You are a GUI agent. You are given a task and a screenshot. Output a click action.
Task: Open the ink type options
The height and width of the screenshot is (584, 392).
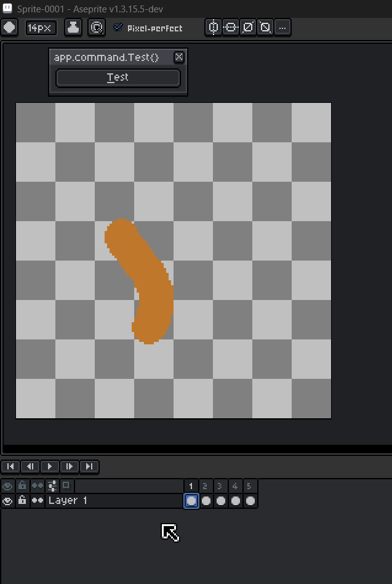[73, 28]
